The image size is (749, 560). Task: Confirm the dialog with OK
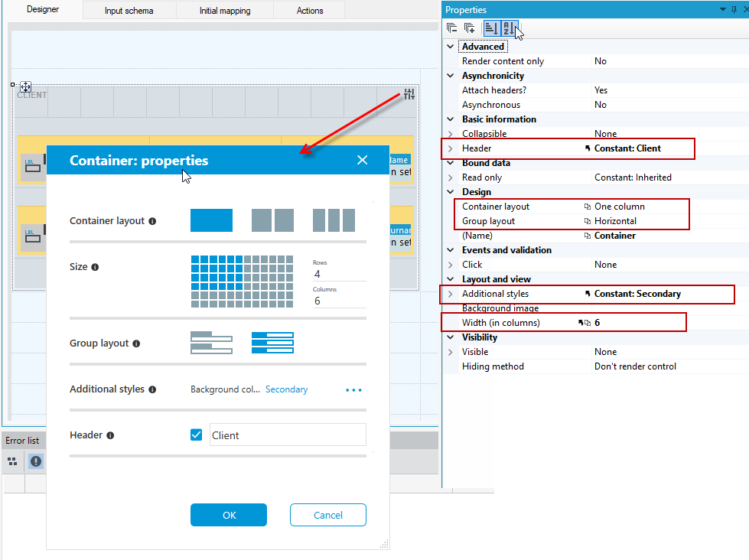click(229, 515)
